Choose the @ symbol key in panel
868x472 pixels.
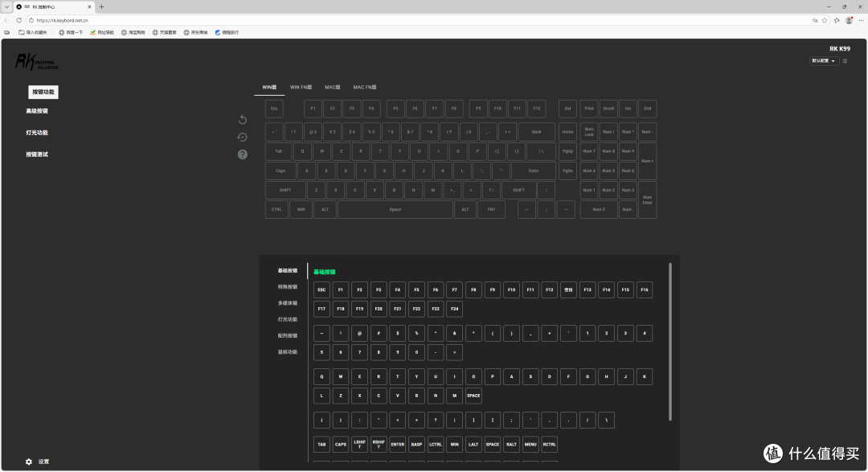tap(359, 333)
